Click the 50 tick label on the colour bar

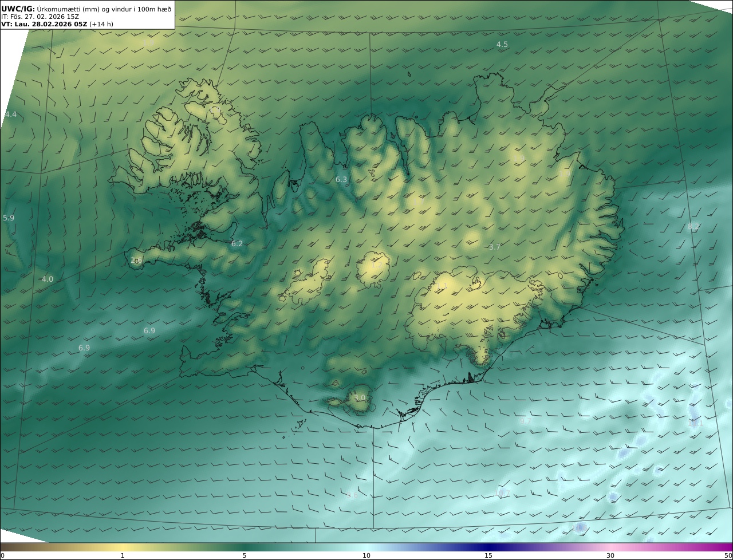coord(728,555)
